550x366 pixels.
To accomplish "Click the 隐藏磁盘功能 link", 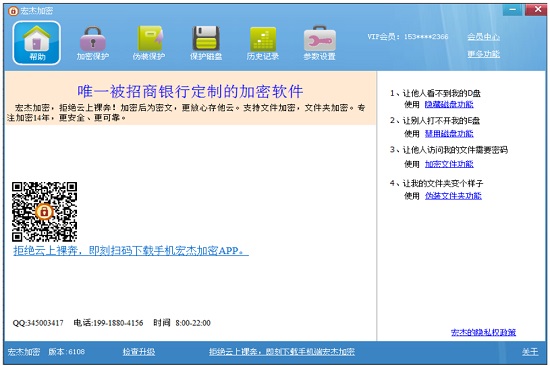I will pos(449,104).
